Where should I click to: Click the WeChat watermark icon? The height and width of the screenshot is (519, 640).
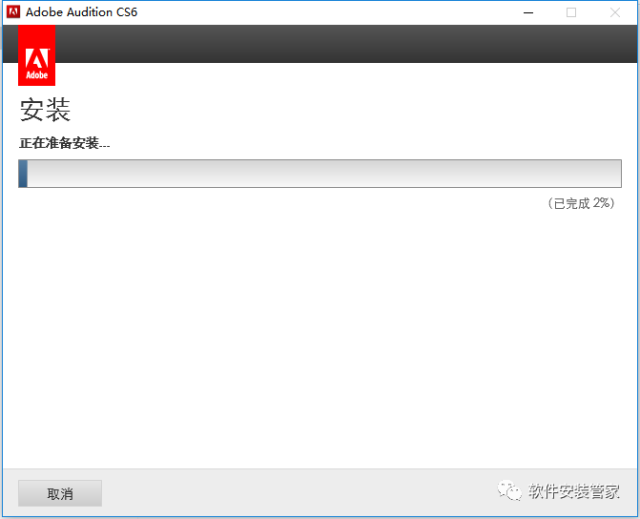[x=510, y=492]
